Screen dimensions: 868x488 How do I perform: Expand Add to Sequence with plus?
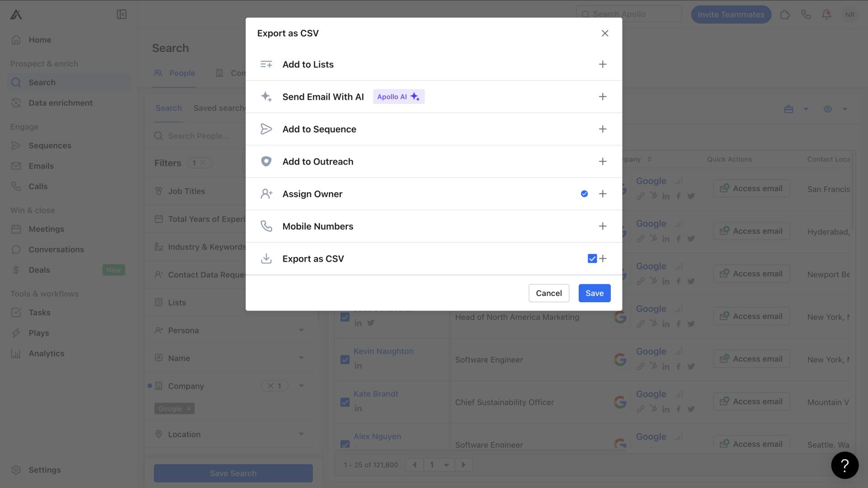coord(603,129)
